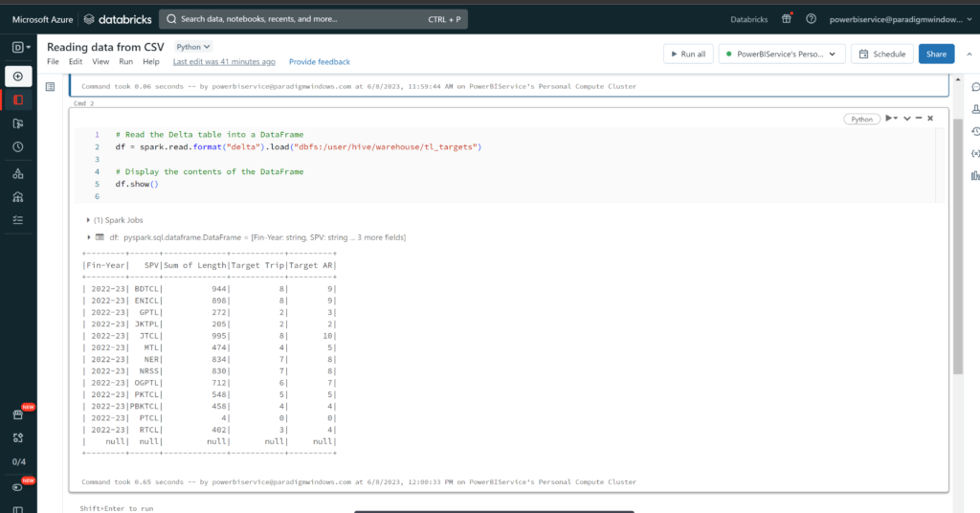The width and height of the screenshot is (980, 513).
Task: Open the comments icon in right panel
Action: (975, 87)
